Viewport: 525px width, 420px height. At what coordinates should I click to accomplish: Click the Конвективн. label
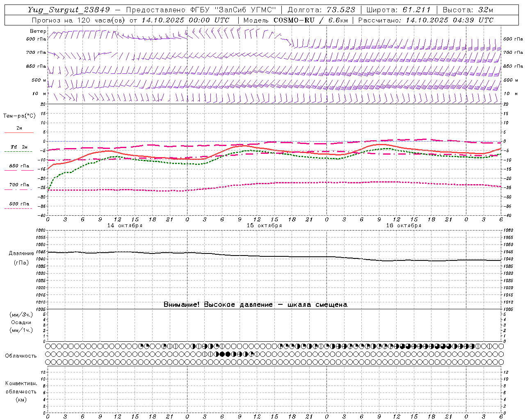21,383
